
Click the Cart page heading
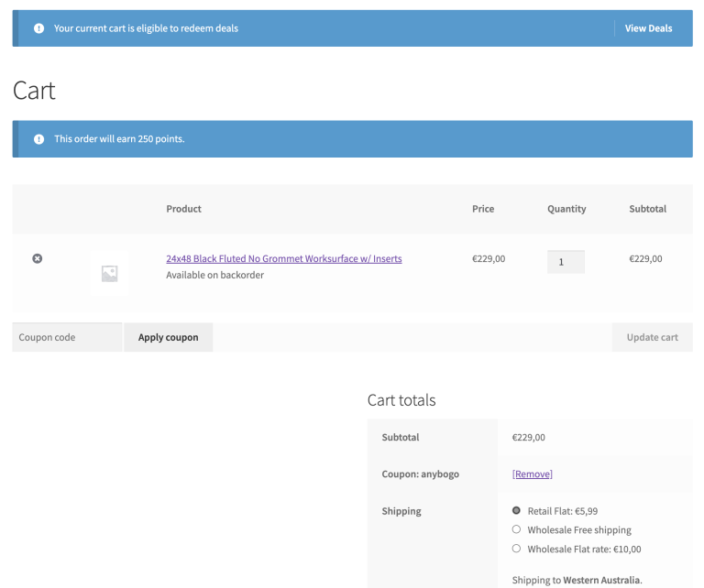(34, 91)
